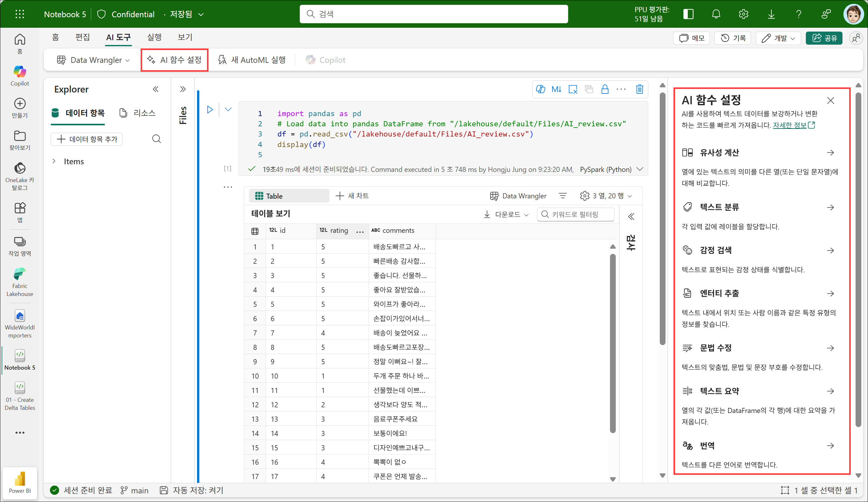Switch to the 실행 ribbon tab
The height and width of the screenshot is (502, 868).
[x=154, y=37]
